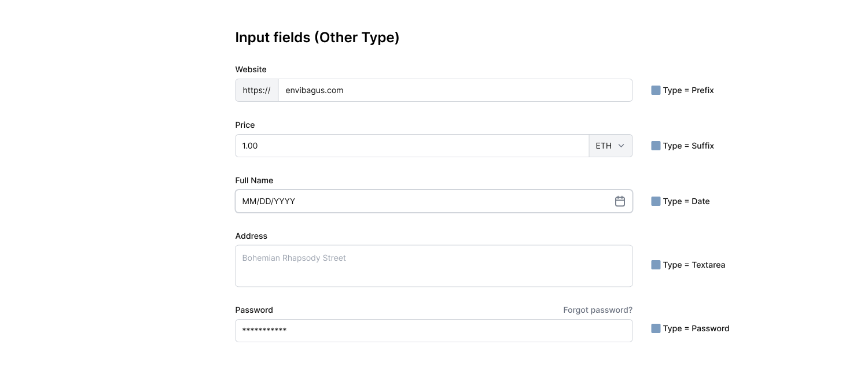Screen dimensions: 868x370
Task: Click the Price field label
Action: [x=245, y=125]
